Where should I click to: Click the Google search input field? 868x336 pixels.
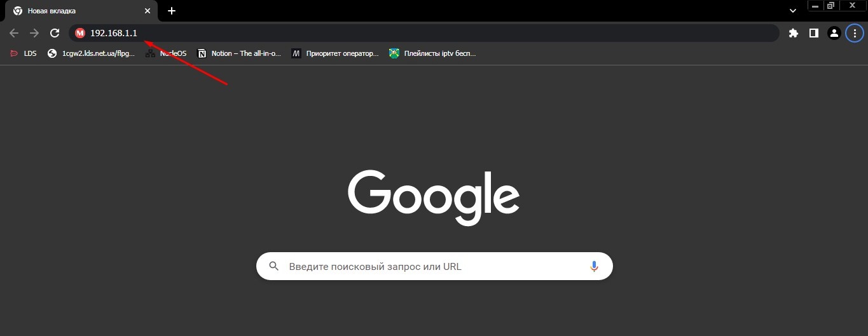click(432, 267)
